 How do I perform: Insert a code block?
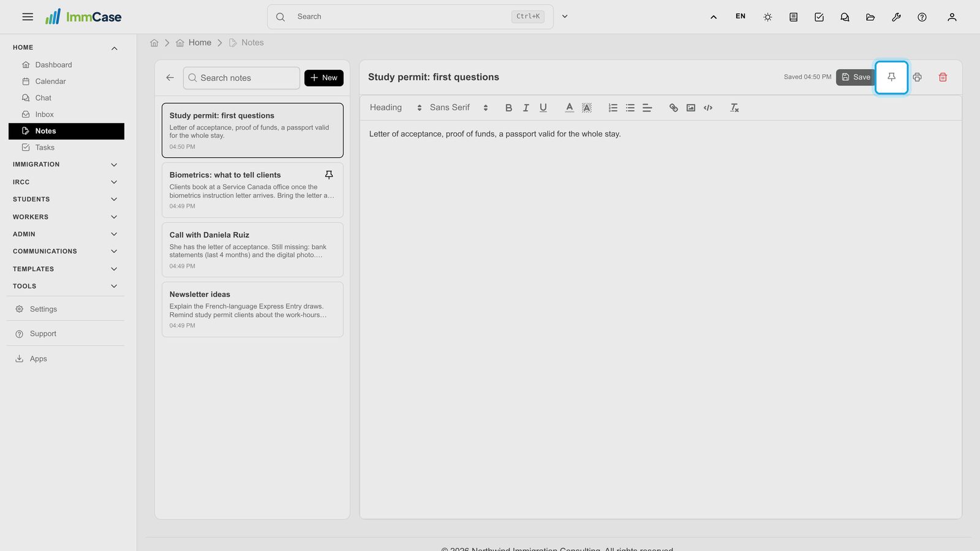(x=707, y=108)
